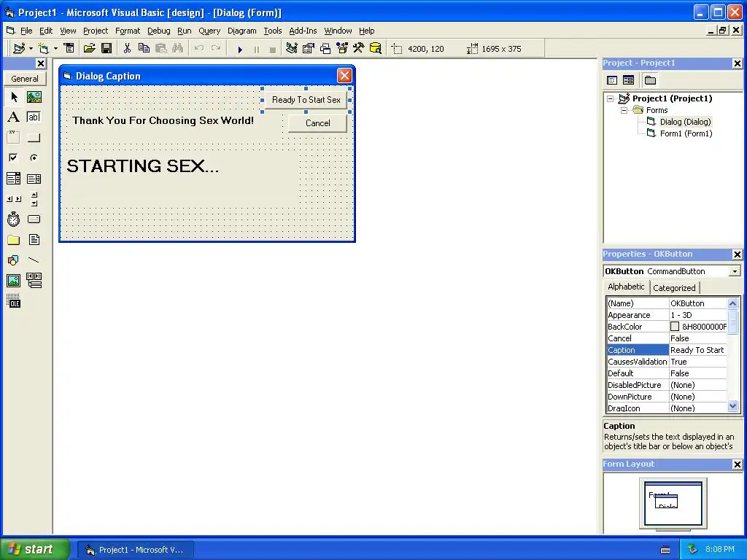Screen dimensions: 747x560
Task: Open the Debug menu
Action: click(158, 31)
